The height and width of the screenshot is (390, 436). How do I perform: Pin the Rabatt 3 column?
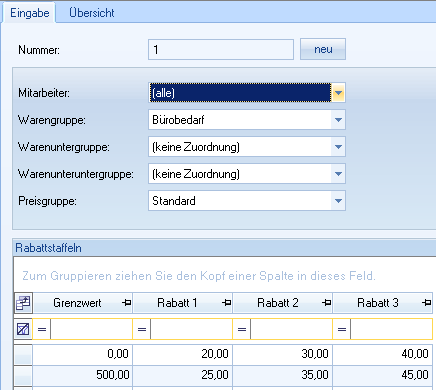click(x=426, y=303)
